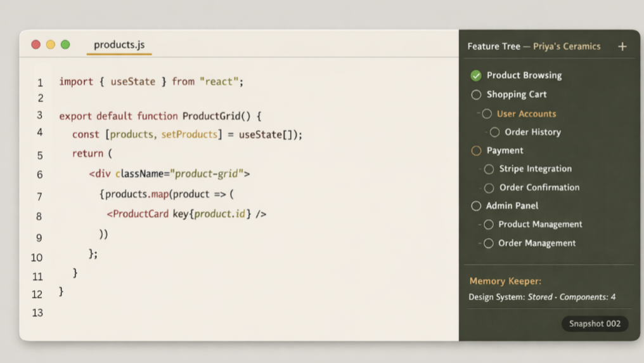Check the Shopping Cart status circle
This screenshot has width=644, height=363.
point(476,95)
